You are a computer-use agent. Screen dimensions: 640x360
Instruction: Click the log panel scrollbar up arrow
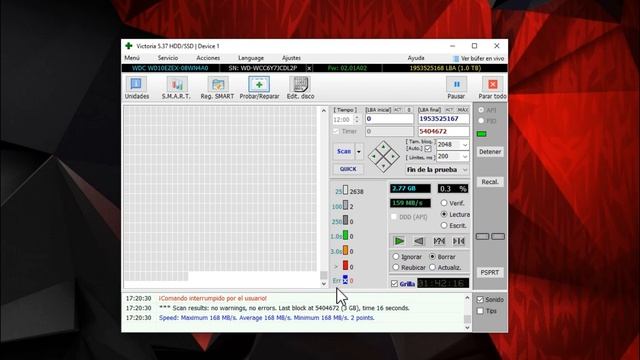467,298
